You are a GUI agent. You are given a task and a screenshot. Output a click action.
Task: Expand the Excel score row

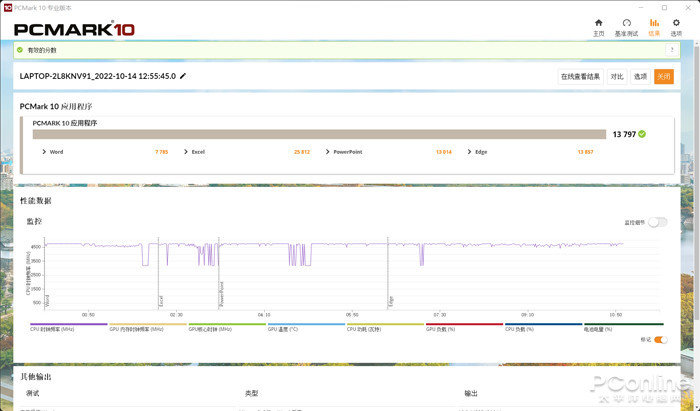point(186,152)
